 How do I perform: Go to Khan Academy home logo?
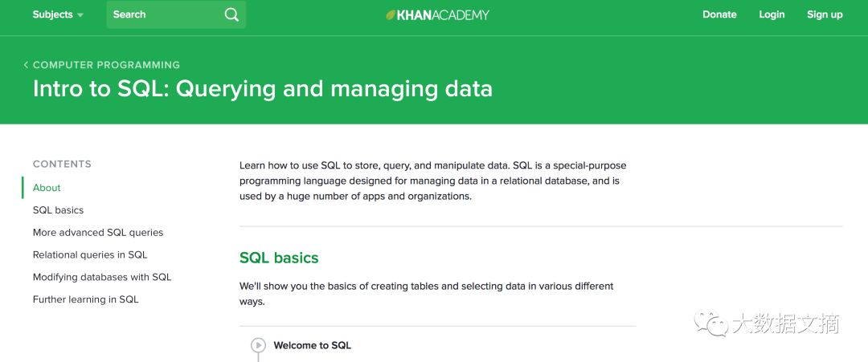(x=437, y=15)
